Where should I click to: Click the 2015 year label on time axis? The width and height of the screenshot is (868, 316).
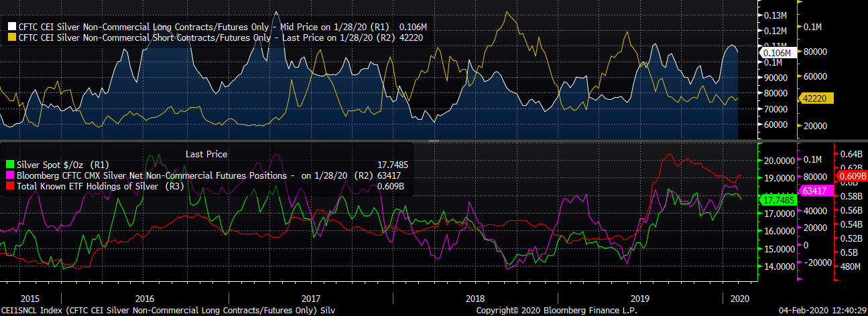point(30,298)
